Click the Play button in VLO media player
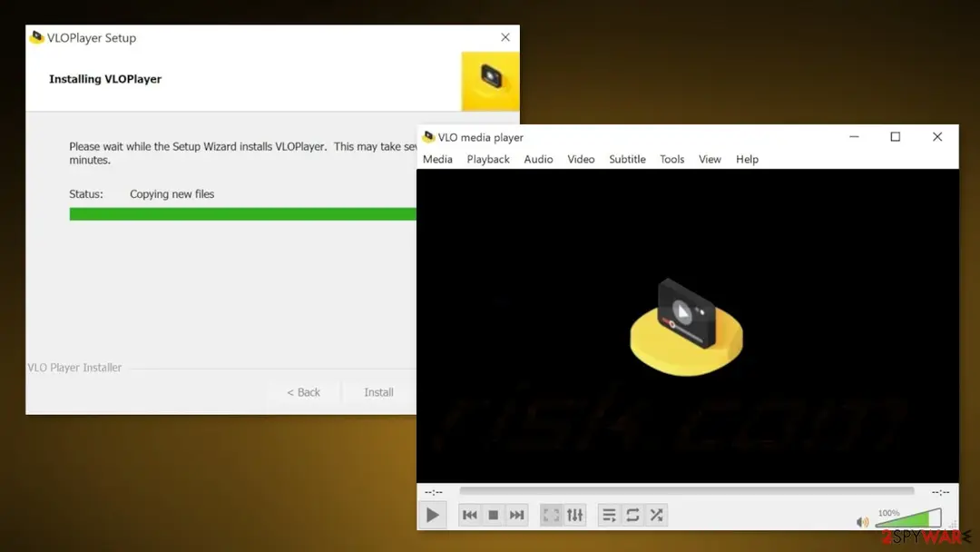980x552 pixels. (x=432, y=515)
